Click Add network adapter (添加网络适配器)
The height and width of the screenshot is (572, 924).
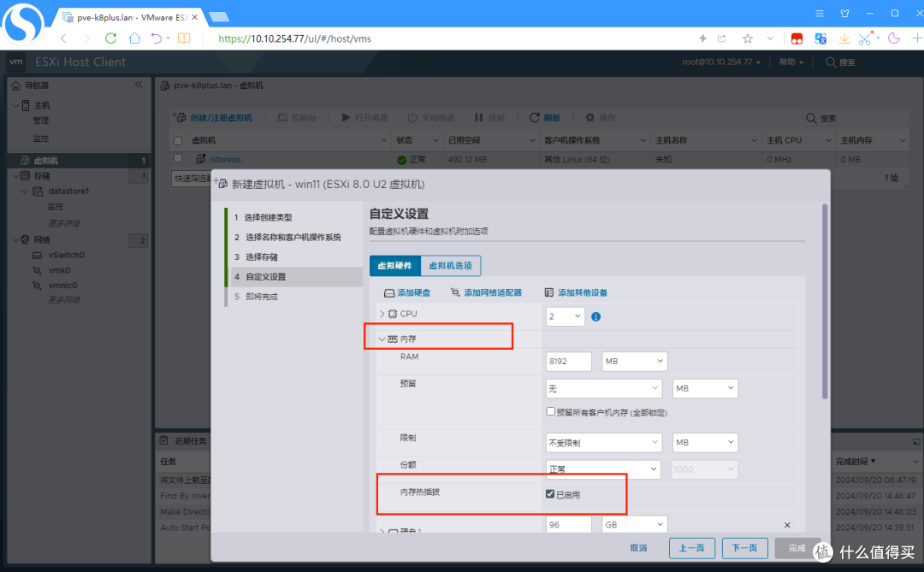(486, 292)
